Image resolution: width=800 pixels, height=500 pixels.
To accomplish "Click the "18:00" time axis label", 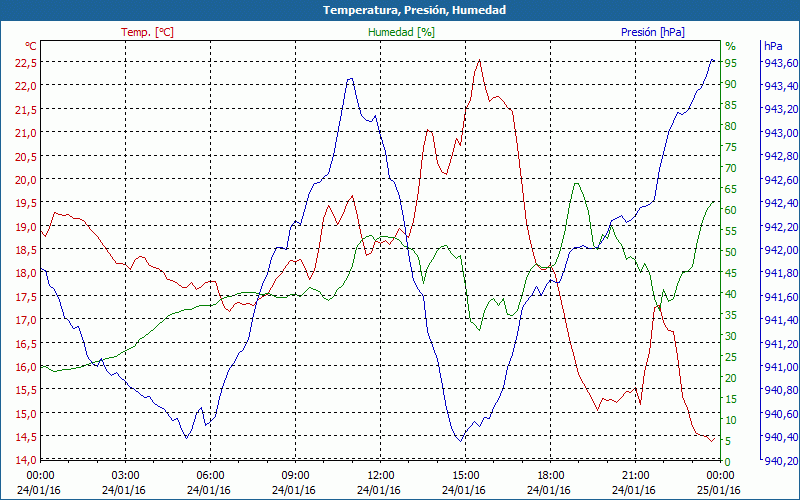I will (551, 476).
